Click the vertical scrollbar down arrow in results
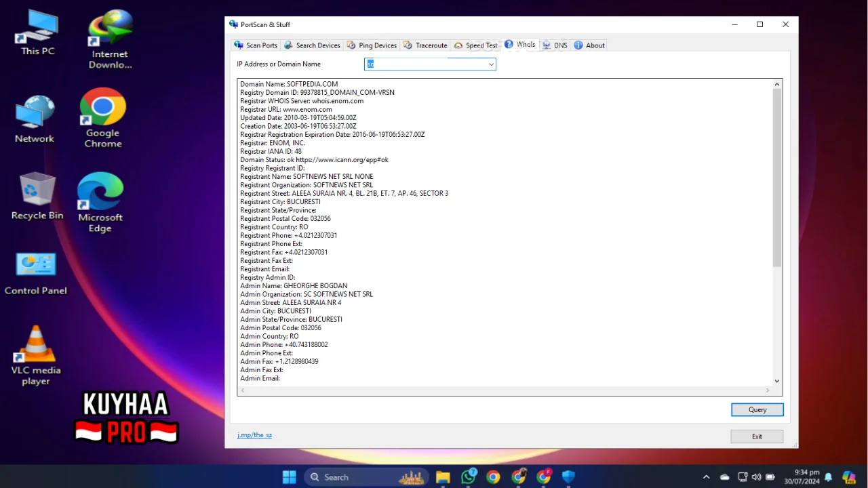 [777, 381]
